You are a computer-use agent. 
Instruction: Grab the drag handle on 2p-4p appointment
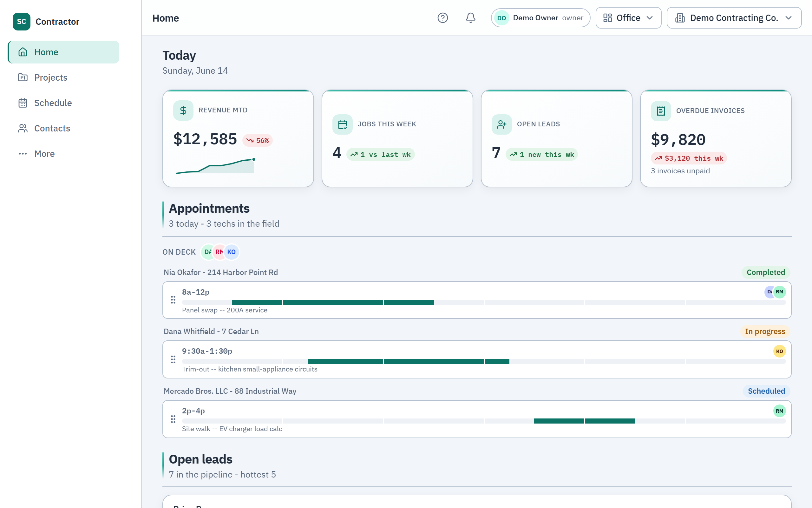(x=173, y=419)
